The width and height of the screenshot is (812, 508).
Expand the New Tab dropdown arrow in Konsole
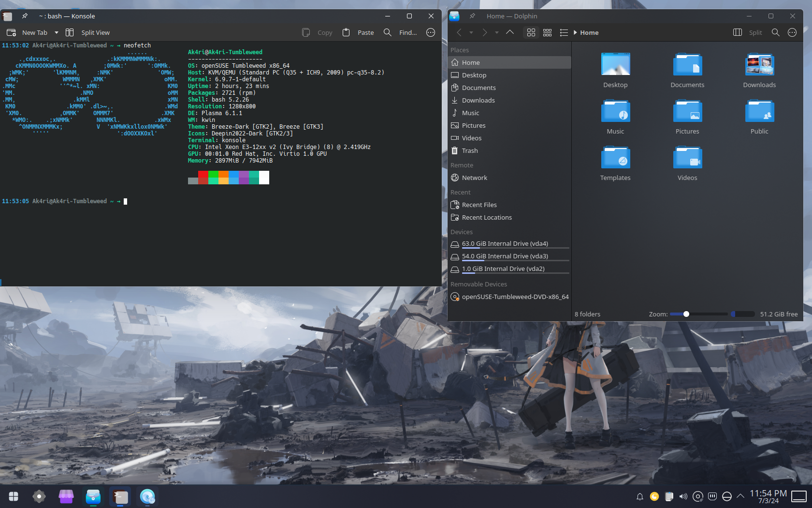click(57, 32)
